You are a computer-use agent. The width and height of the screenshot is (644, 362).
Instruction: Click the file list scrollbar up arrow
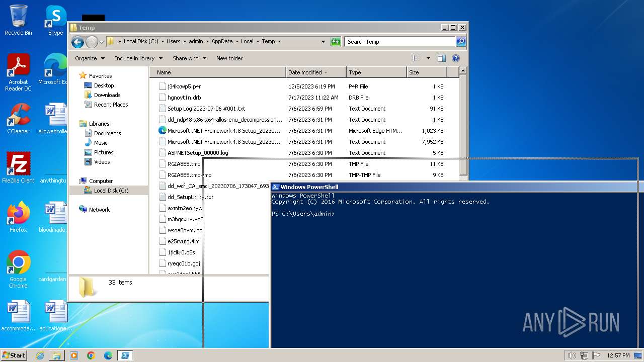[463, 71]
